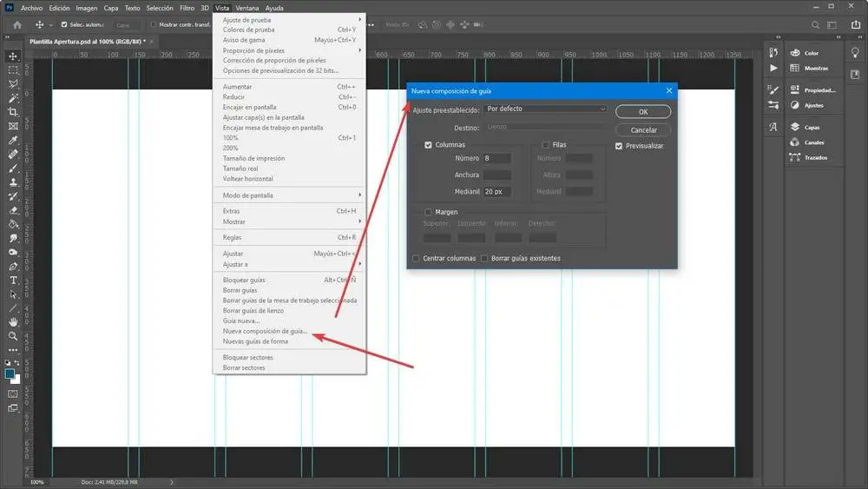The height and width of the screenshot is (489, 868).
Task: Open History panel icon
Action: click(x=773, y=53)
